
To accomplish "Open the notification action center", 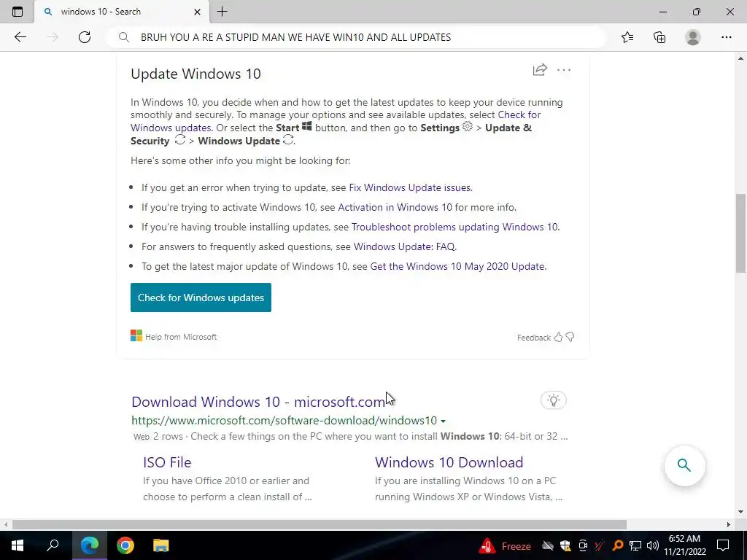I will 723,545.
